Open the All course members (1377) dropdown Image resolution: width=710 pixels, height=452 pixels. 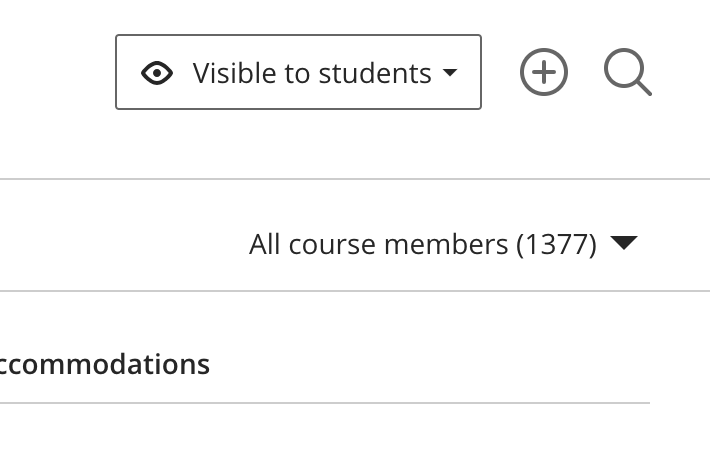[x=443, y=245]
